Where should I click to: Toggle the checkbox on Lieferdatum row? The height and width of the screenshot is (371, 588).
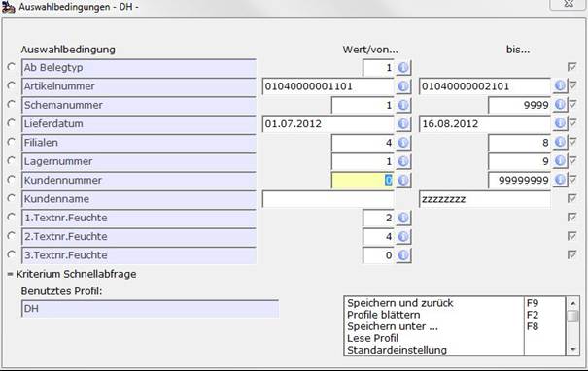pos(572,123)
